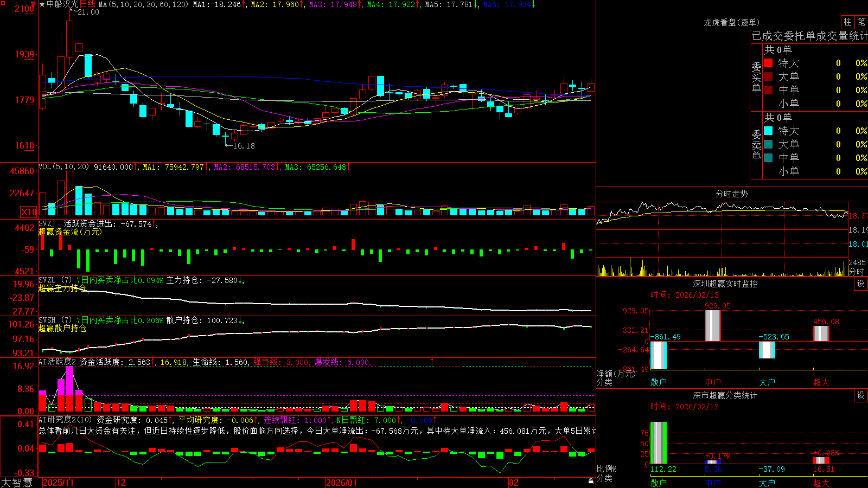Click the 21.00 high price label
The image size is (868, 488).
coord(88,12)
